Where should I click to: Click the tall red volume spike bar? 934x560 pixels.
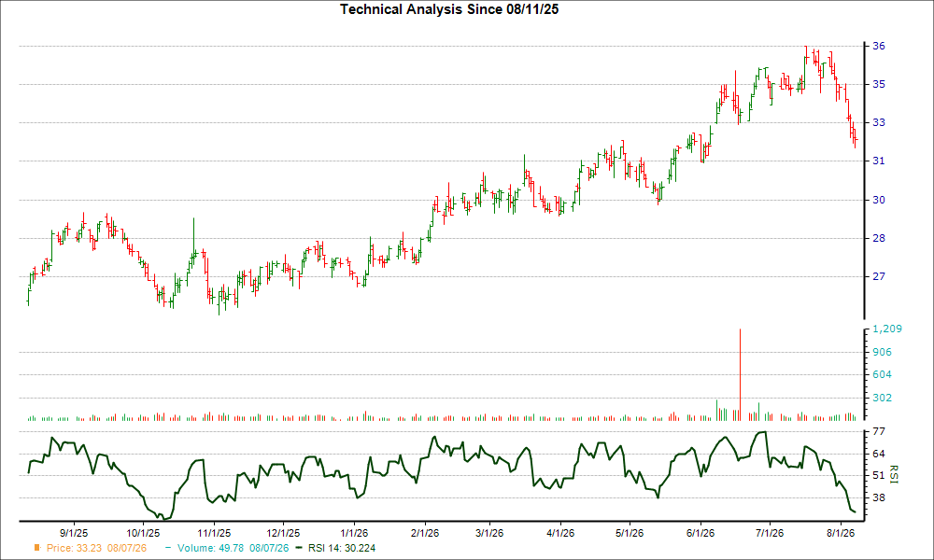pyautogui.click(x=740, y=375)
